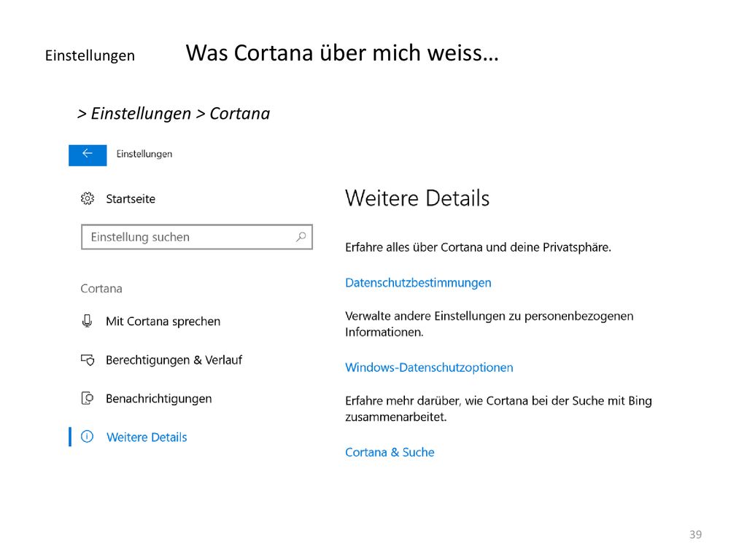The image size is (747, 560).
Task: Click the blue back arrow button
Action: [88, 155]
